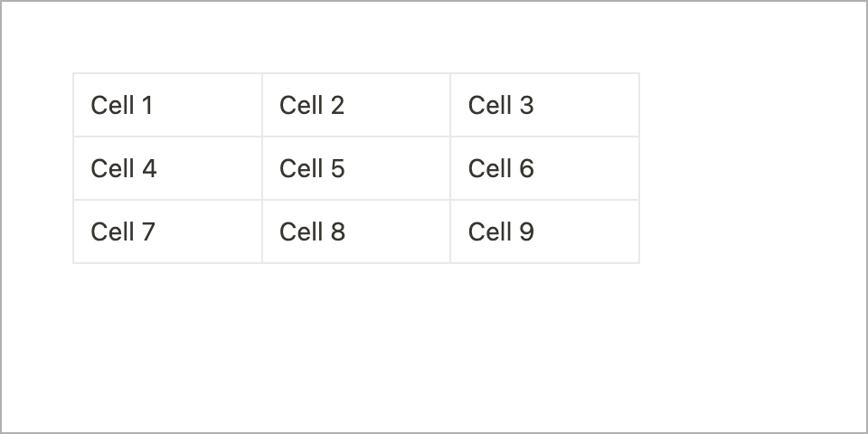Select the middle cell of the first row
The width and height of the screenshot is (868, 434).
[356, 105]
